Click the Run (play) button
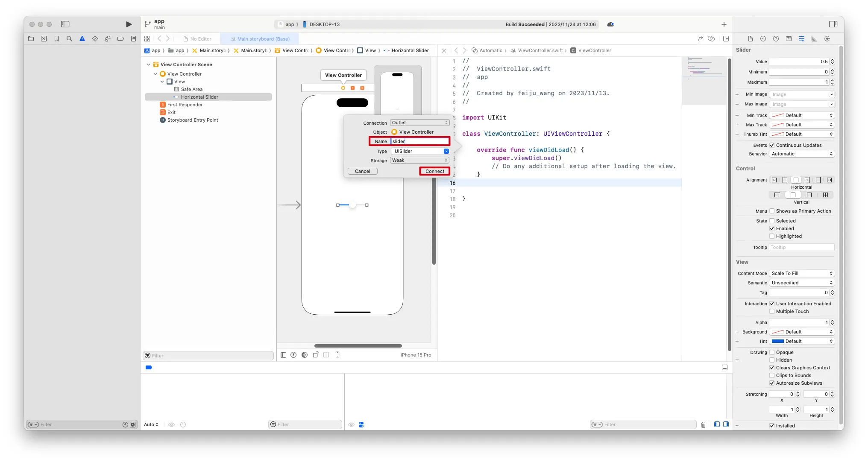 [129, 24]
